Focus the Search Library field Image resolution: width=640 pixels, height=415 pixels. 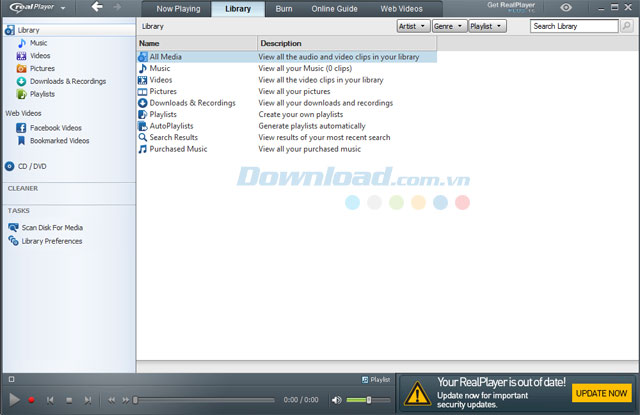click(x=574, y=26)
